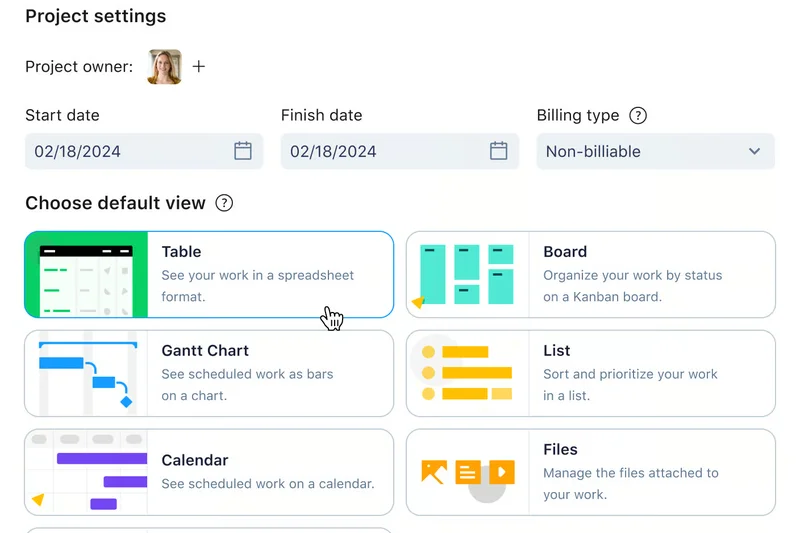Click the Calendar view icon
The image size is (800, 533).
tap(86, 472)
